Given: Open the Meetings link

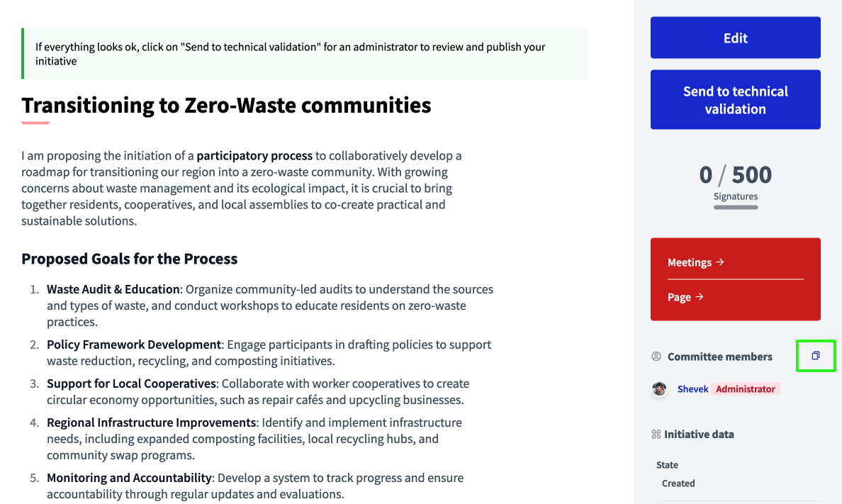Looking at the screenshot, I should click(x=690, y=262).
